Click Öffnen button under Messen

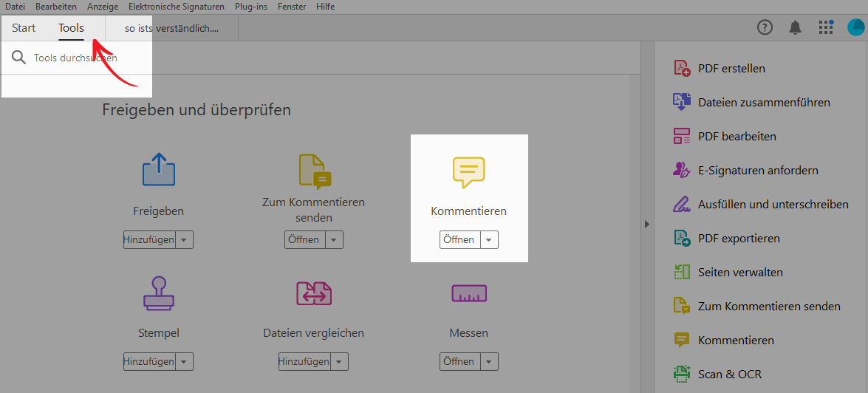click(x=459, y=361)
